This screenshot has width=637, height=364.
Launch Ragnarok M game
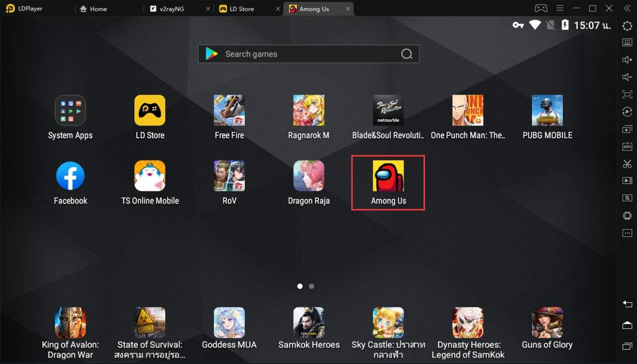pos(309,110)
